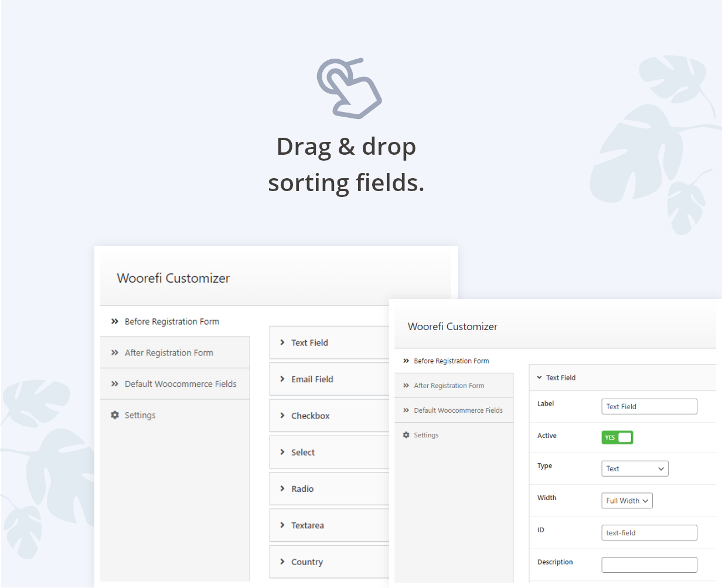Click the ID input containing text-field
The image size is (722, 588).
pos(649,532)
